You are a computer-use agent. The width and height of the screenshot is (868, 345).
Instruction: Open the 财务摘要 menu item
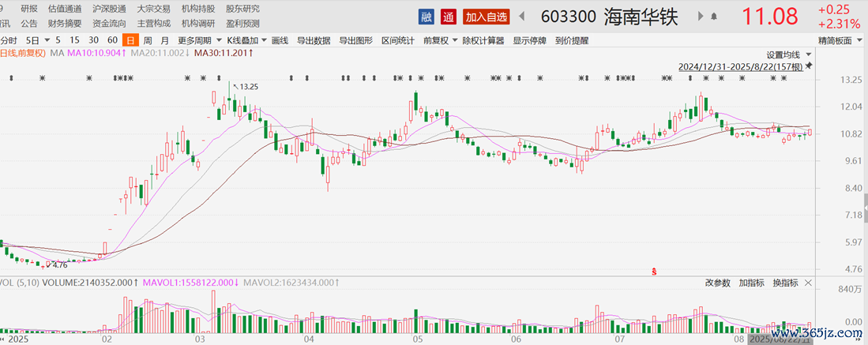[64, 23]
